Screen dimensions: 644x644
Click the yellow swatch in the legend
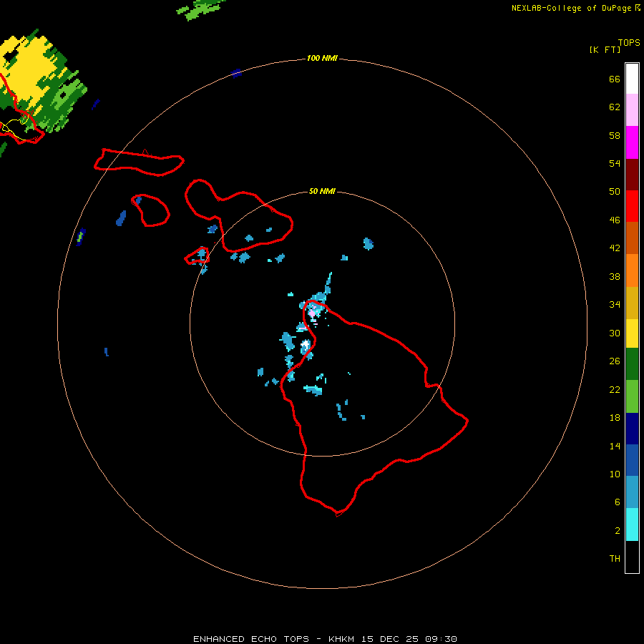click(632, 333)
